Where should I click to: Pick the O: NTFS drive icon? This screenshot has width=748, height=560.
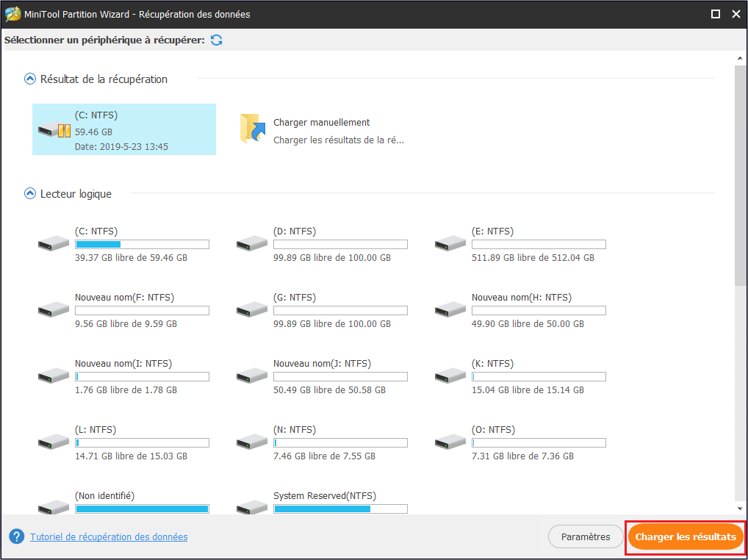(450, 442)
